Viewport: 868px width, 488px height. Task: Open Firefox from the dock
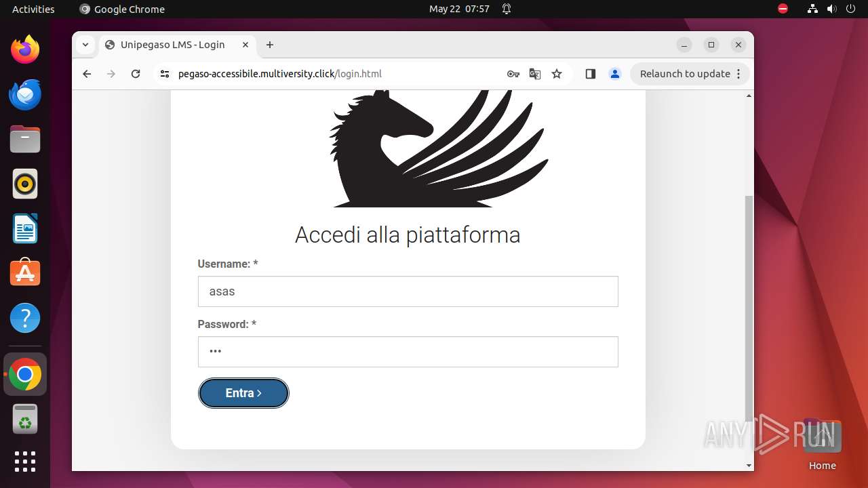(25, 49)
